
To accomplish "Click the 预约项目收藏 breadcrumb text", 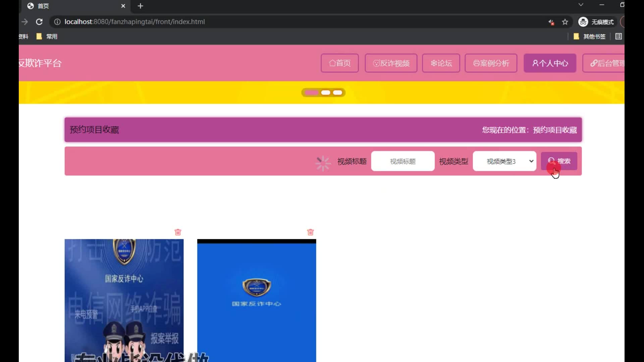I will [555, 130].
